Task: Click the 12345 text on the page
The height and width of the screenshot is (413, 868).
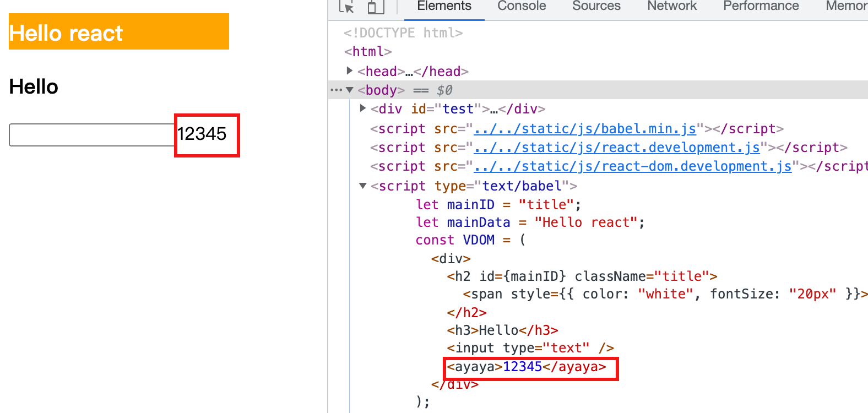Action: point(202,134)
